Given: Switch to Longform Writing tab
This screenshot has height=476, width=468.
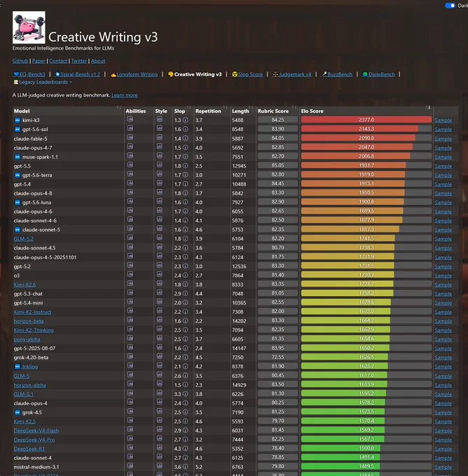Looking at the screenshot, I should (x=134, y=74).
